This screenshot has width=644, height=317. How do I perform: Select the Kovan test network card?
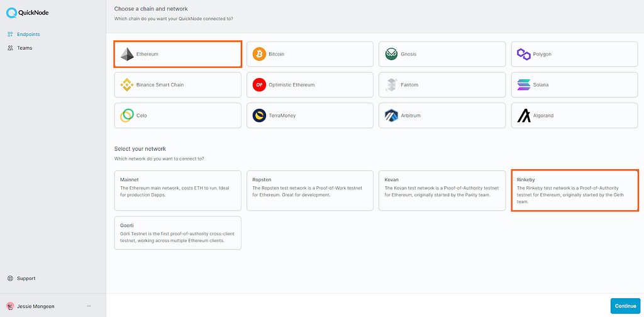pyautogui.click(x=442, y=191)
